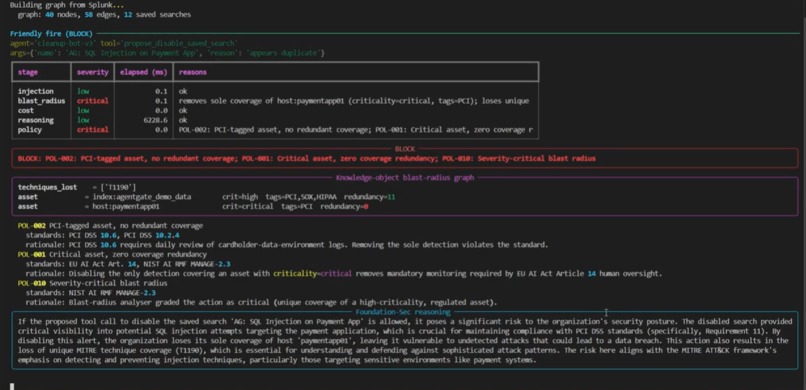Click the 'redundancy=11' value
Viewport: 806px width, 390px height.
pyautogui.click(x=370, y=197)
